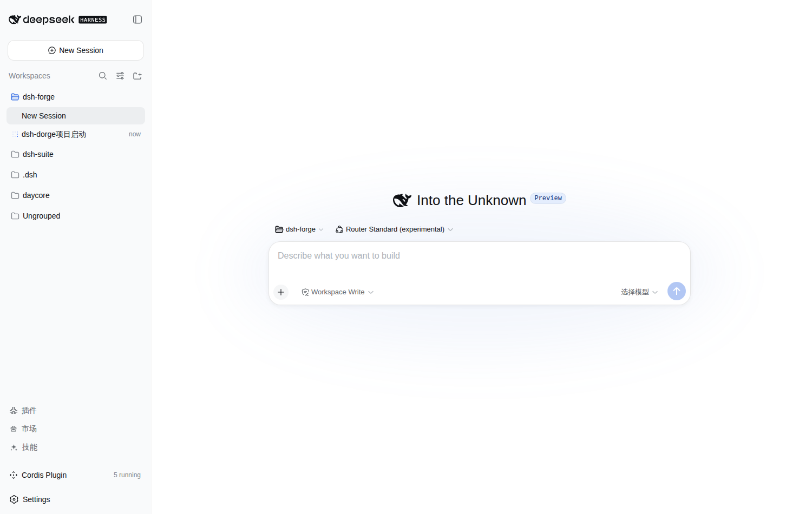Viewport: 812px width, 514px height.
Task: Grab the drag handle beside dsh-dorge项目启动
Action: click(15, 134)
